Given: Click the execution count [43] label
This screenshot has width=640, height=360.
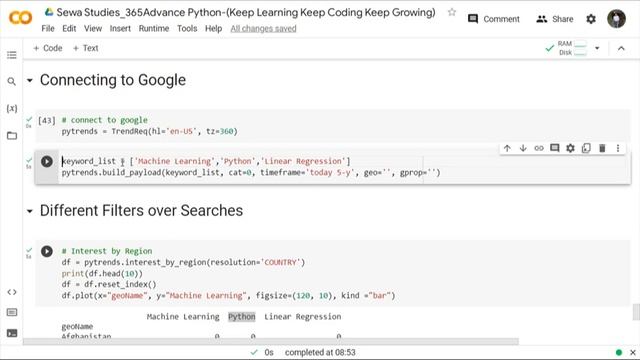Looking at the screenshot, I should [x=47, y=121].
